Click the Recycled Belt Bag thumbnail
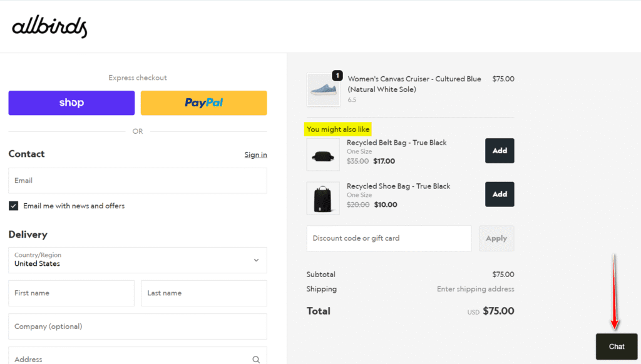 coord(323,154)
